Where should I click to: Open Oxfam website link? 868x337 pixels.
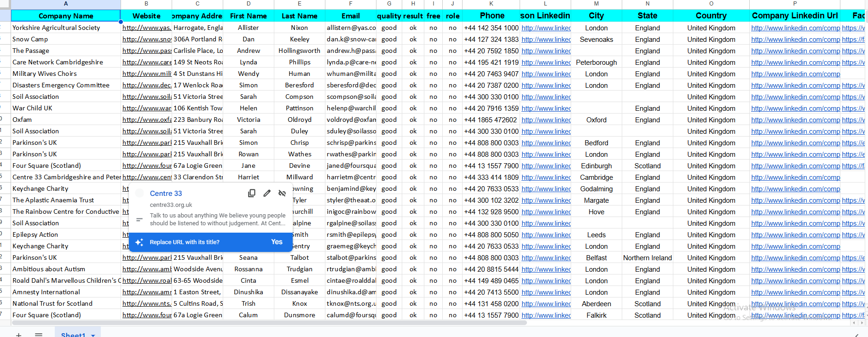point(146,120)
